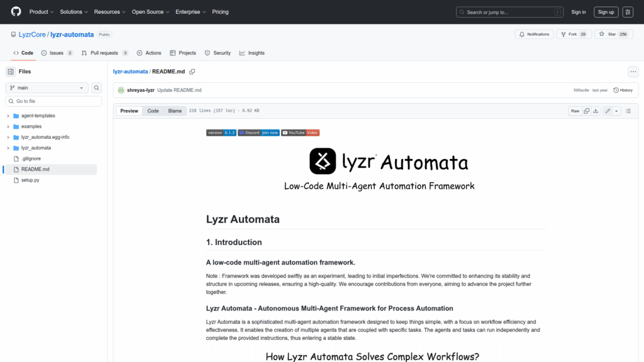Viewport: 644px width, 362px height.
Task: Switch file view to Code
Action: 153,111
